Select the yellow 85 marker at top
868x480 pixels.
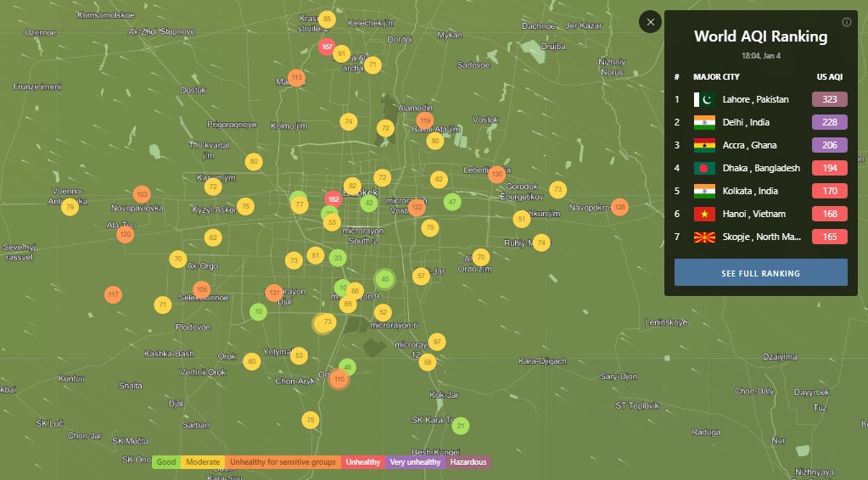click(328, 20)
